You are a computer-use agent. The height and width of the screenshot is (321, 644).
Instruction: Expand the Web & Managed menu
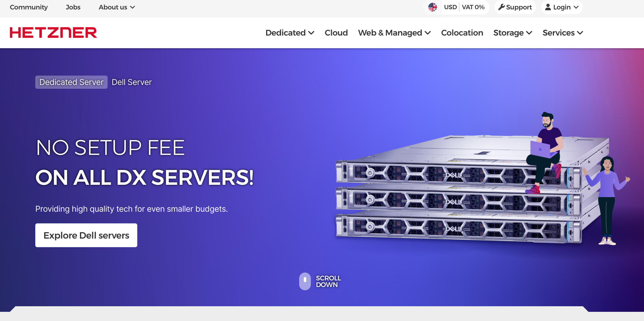coord(394,33)
